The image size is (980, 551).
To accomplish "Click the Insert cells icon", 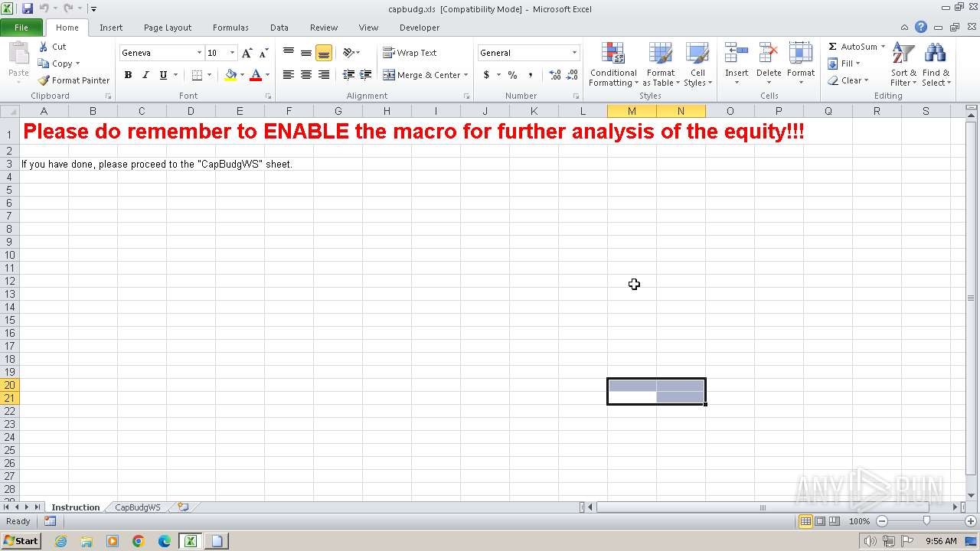I will pos(737,54).
